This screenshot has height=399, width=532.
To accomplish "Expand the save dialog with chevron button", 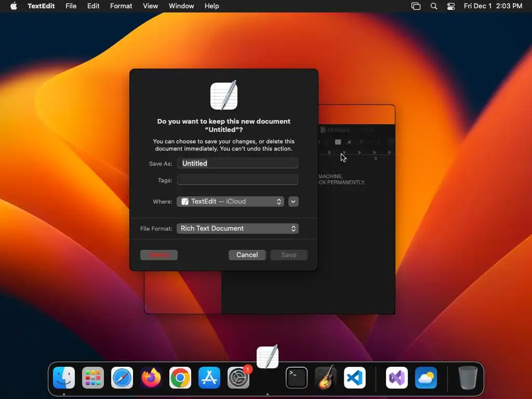I will point(294,202).
